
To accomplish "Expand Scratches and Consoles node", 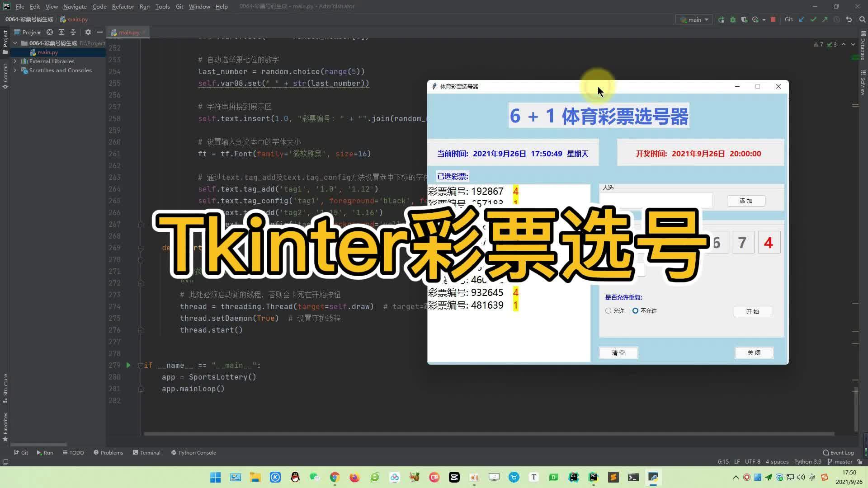I will coord(15,70).
